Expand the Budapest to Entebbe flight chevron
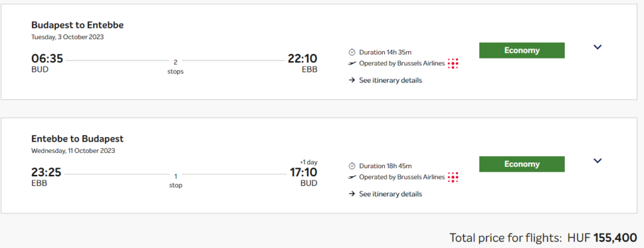Image resolution: width=644 pixels, height=248 pixels. tap(597, 47)
